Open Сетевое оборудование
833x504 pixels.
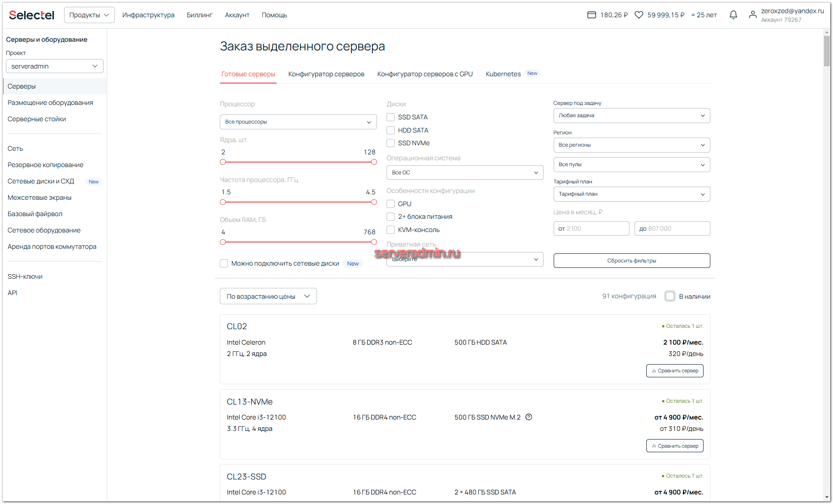44,230
